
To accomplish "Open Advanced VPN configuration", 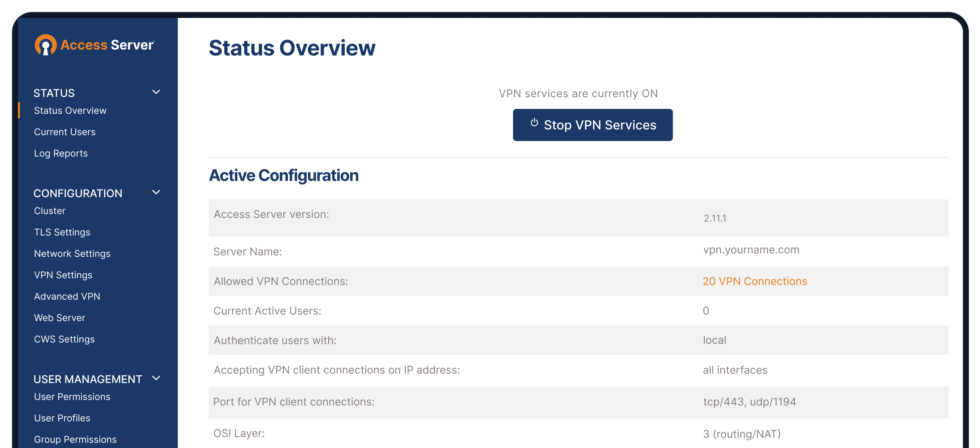I will (67, 296).
